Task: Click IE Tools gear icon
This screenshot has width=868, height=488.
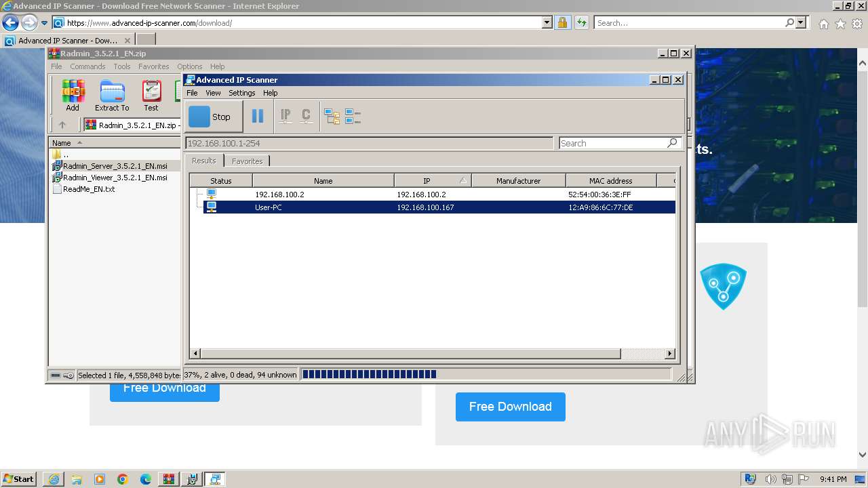Action: (x=857, y=24)
